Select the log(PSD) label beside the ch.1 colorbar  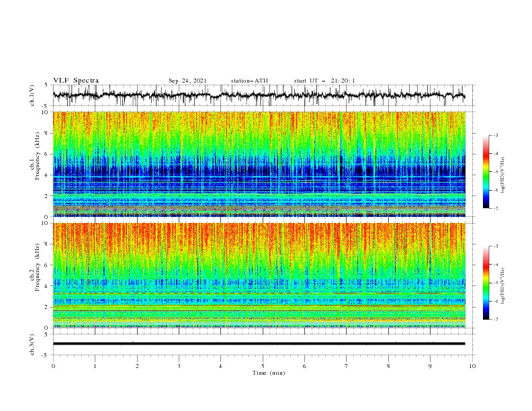[x=502, y=175]
